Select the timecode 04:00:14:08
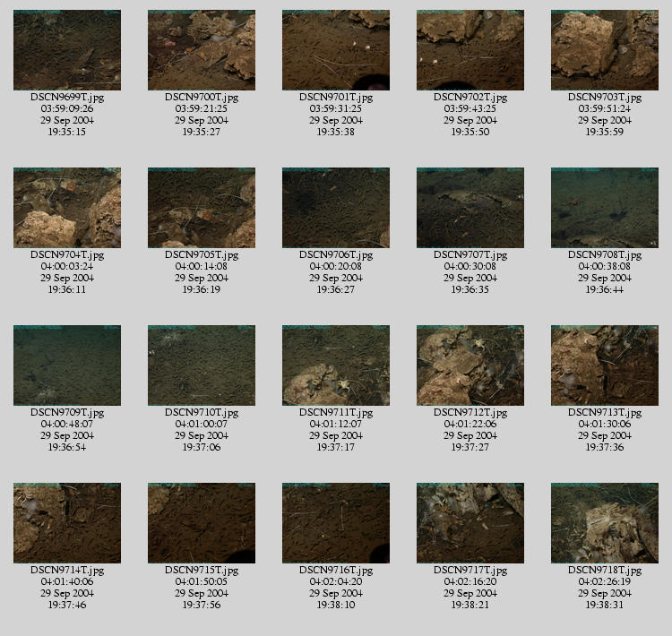 coord(202,266)
